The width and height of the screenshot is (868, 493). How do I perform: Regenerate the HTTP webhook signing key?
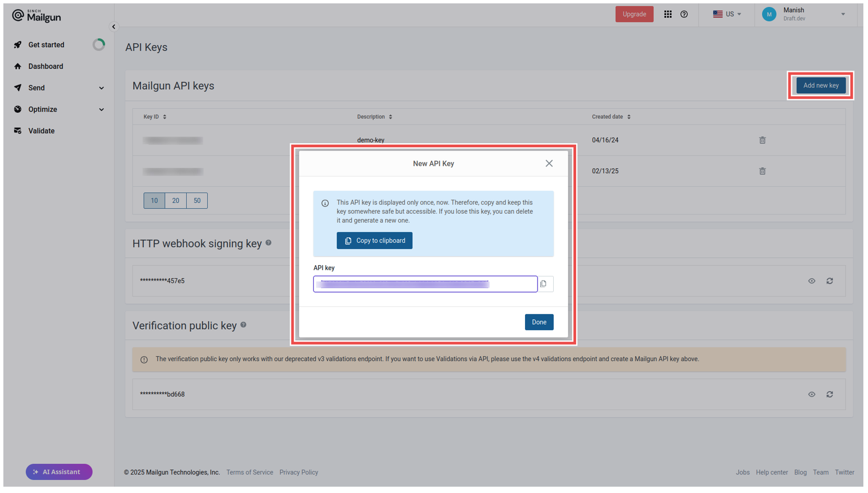tap(830, 281)
